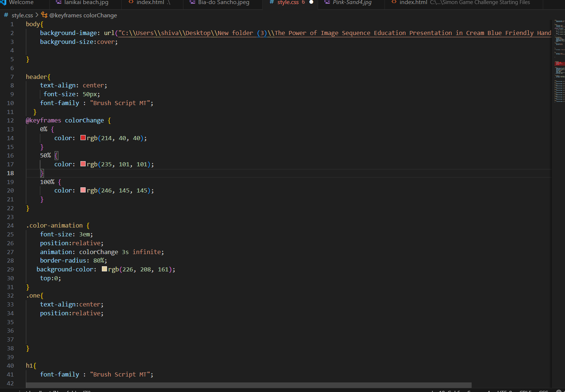Click the VS Code logo on Welcome tab
The height and width of the screenshot is (392, 565).
point(3,2)
